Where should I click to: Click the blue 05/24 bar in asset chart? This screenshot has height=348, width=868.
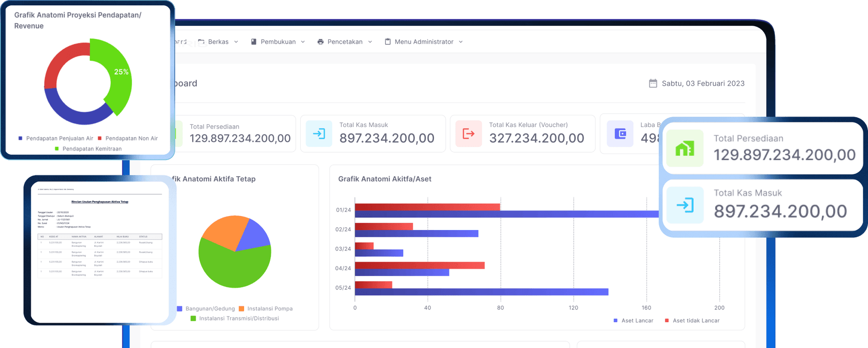pyautogui.click(x=481, y=292)
